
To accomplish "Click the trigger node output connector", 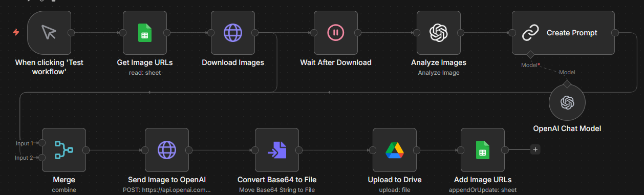I will (x=71, y=33).
